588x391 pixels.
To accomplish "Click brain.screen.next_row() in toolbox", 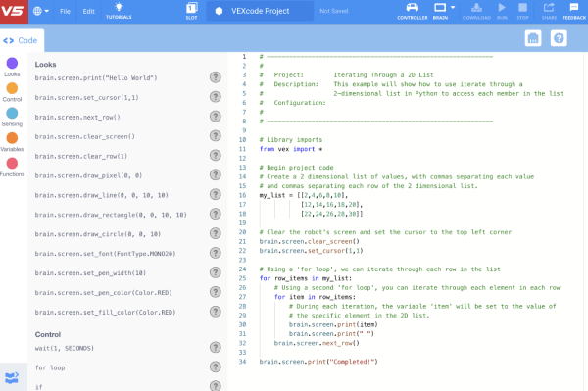I will point(77,117).
